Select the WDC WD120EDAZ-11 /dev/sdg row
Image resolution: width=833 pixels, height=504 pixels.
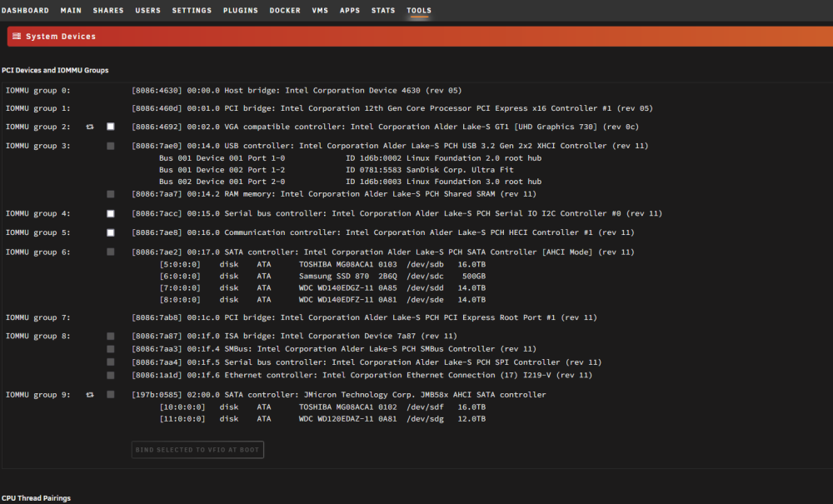(322, 418)
